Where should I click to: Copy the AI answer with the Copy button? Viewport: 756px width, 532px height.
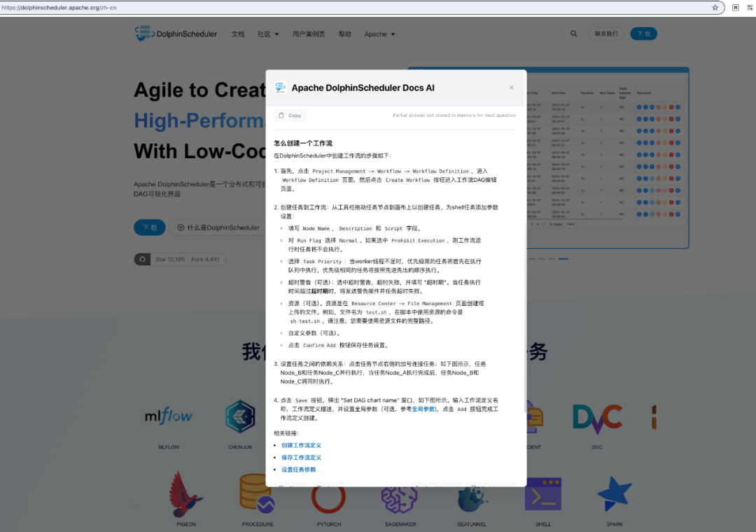click(290, 115)
